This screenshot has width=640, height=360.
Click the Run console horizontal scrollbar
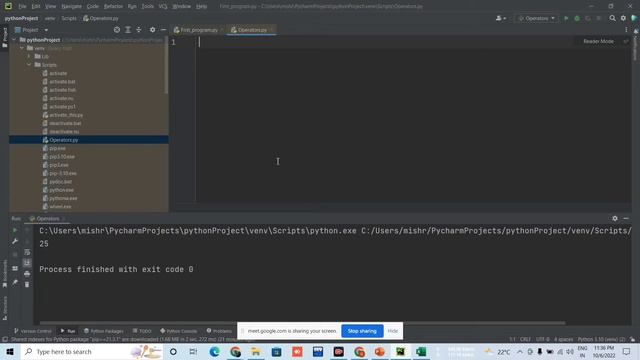click(x=302, y=323)
